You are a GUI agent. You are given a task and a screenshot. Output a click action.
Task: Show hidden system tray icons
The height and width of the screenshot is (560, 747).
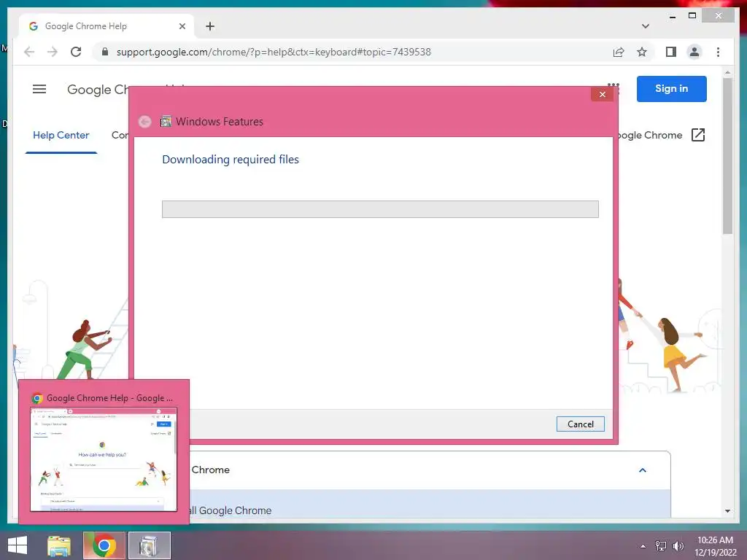click(x=643, y=546)
